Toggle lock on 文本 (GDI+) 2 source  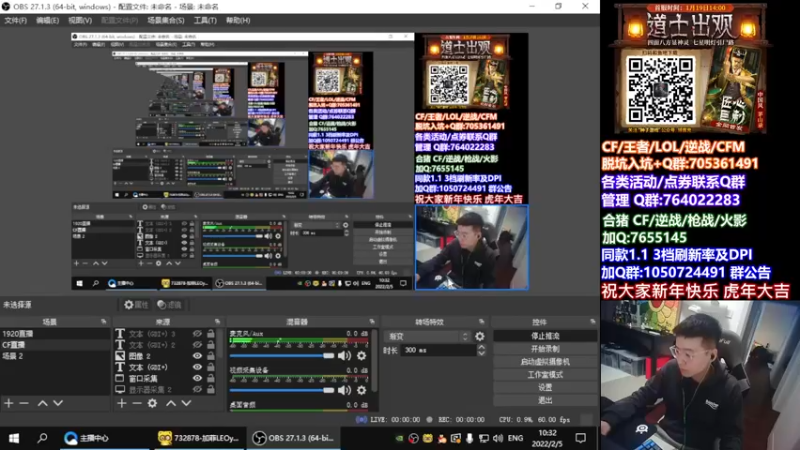(x=211, y=345)
